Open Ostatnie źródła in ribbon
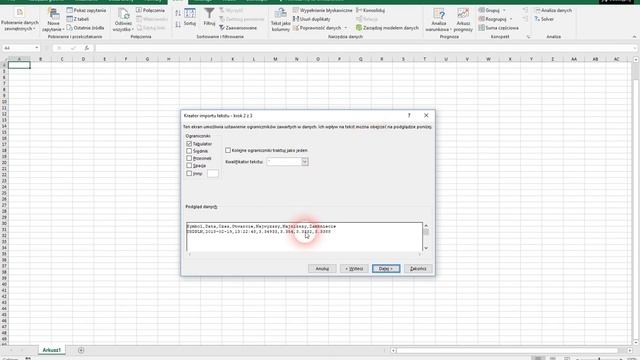The width and height of the screenshot is (640, 360). coord(85,28)
